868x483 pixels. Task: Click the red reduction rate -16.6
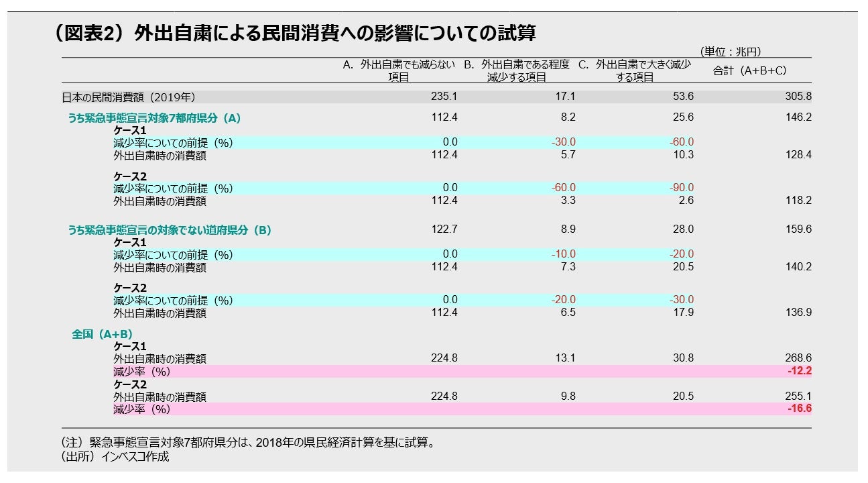[x=800, y=409]
